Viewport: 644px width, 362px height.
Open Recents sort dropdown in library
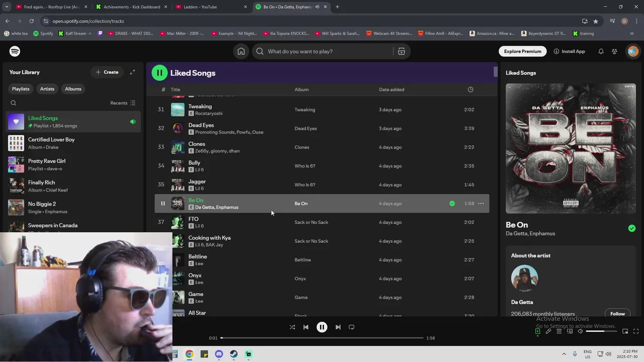click(x=123, y=103)
